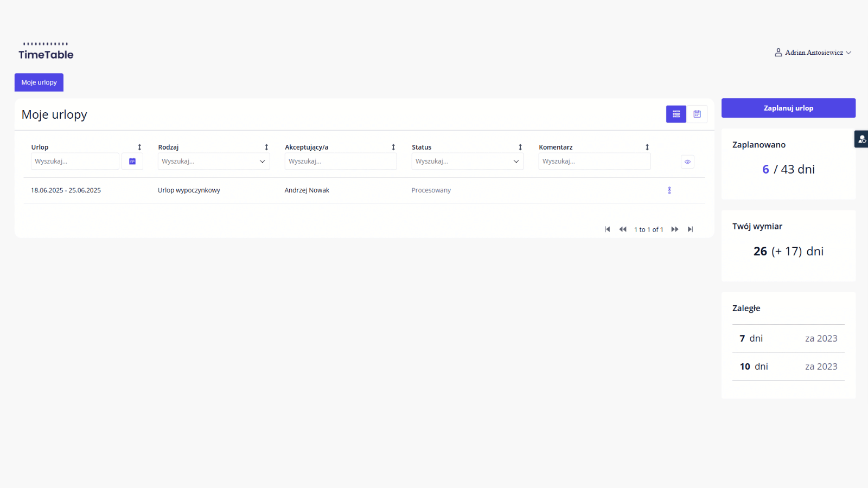Image resolution: width=868 pixels, height=488 pixels.
Task: Click the Moje urlopy page heading
Action: tap(54, 114)
